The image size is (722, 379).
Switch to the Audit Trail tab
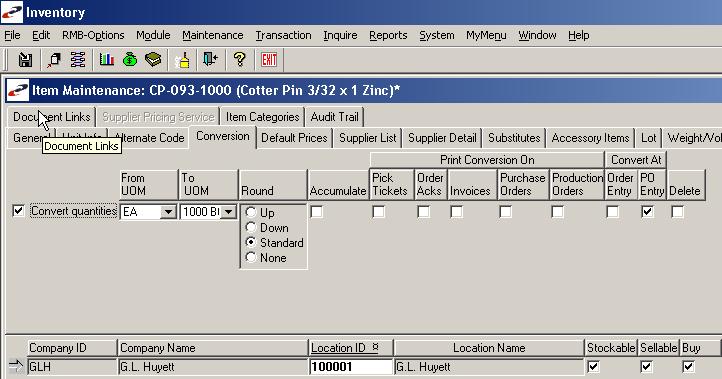tap(335, 117)
